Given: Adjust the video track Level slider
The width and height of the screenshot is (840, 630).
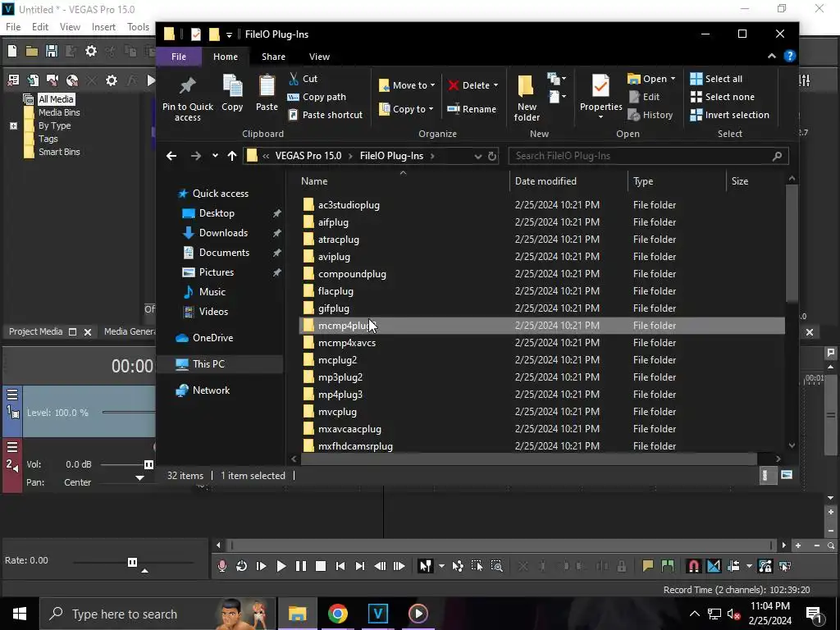Looking at the screenshot, I should (129, 412).
